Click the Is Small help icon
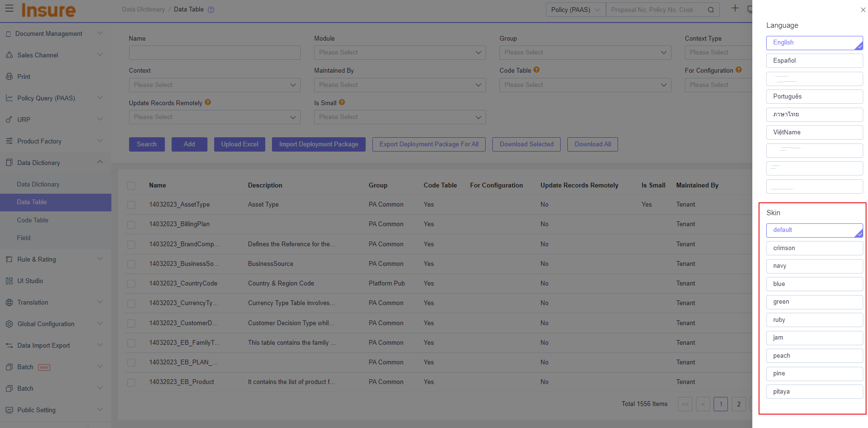868x428 pixels. (x=342, y=102)
